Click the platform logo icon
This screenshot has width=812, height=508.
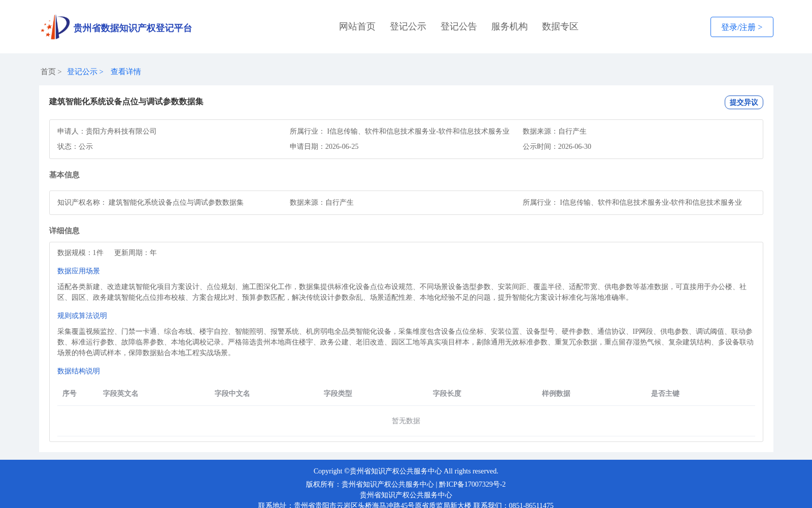(x=55, y=27)
